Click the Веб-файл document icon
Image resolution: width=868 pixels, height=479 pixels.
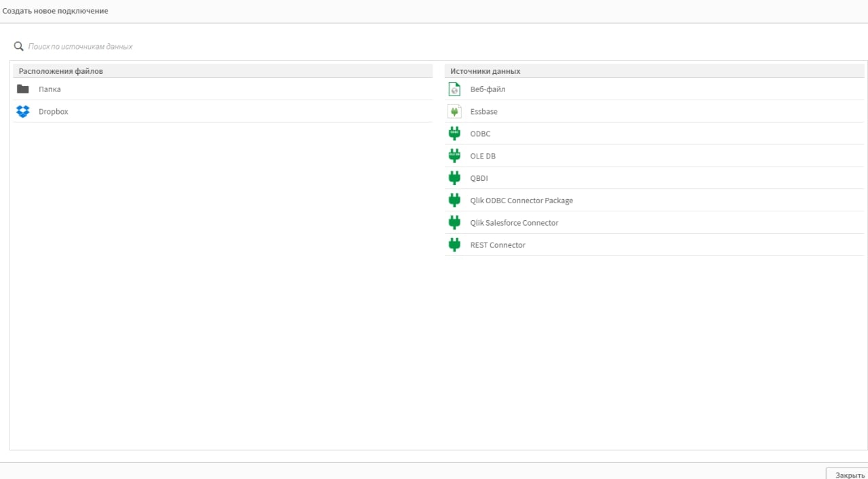point(454,89)
